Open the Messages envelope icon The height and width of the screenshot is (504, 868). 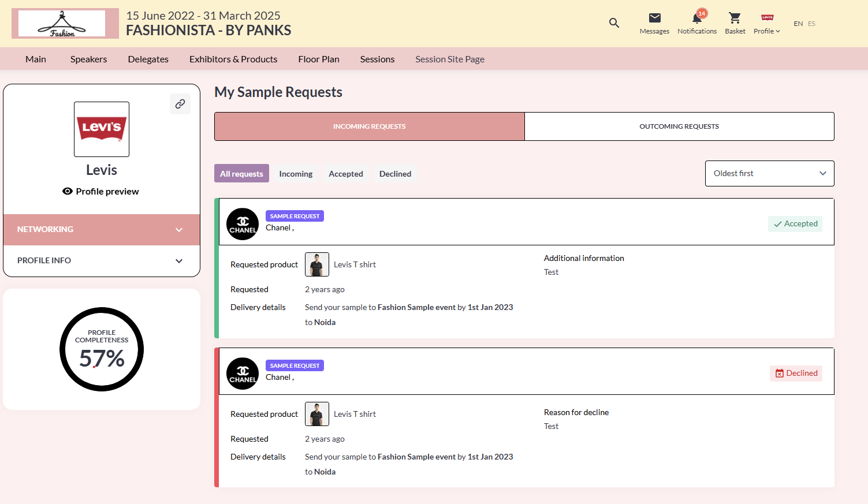[x=654, y=18]
